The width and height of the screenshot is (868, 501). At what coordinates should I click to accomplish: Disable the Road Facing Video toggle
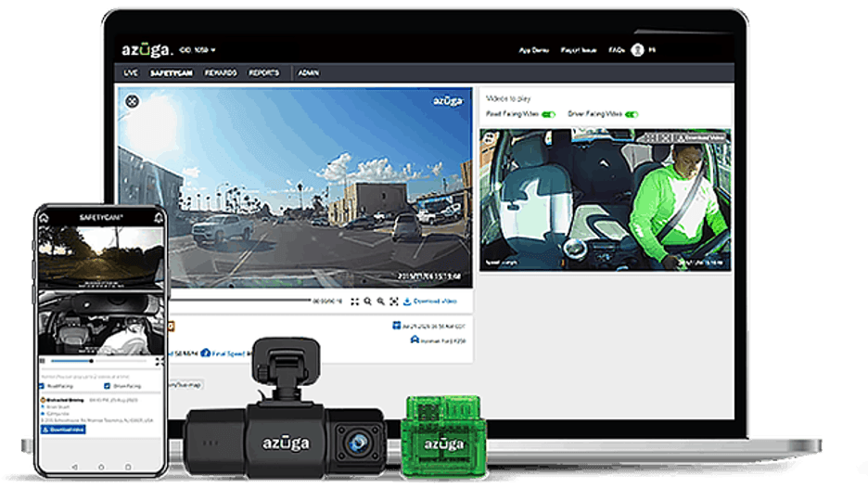point(548,114)
